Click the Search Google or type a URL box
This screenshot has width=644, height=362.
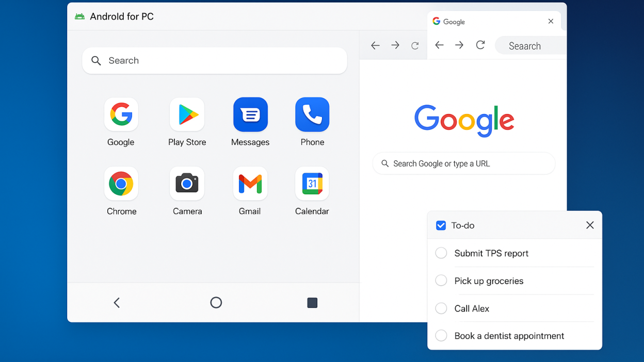(464, 163)
